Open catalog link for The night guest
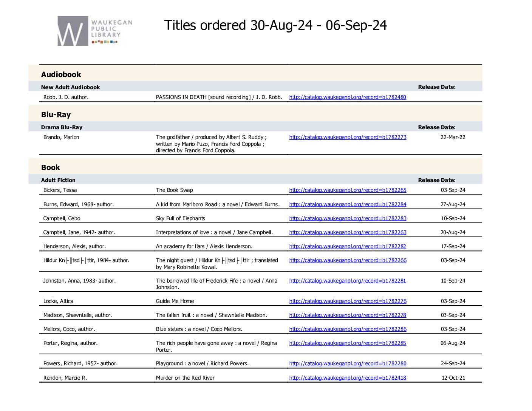This screenshot has height=411, width=532. click(x=348, y=260)
